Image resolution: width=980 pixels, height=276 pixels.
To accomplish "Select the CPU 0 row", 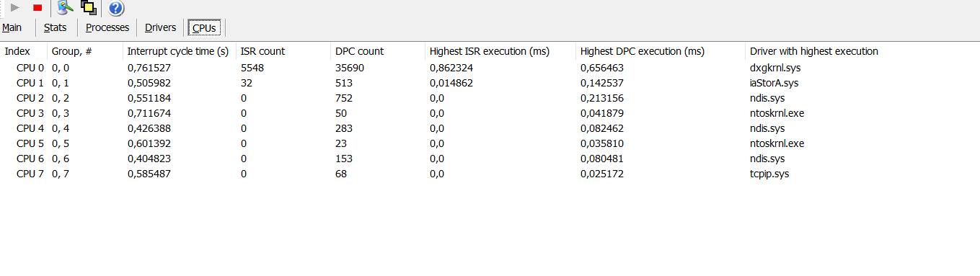I will coord(490,68).
